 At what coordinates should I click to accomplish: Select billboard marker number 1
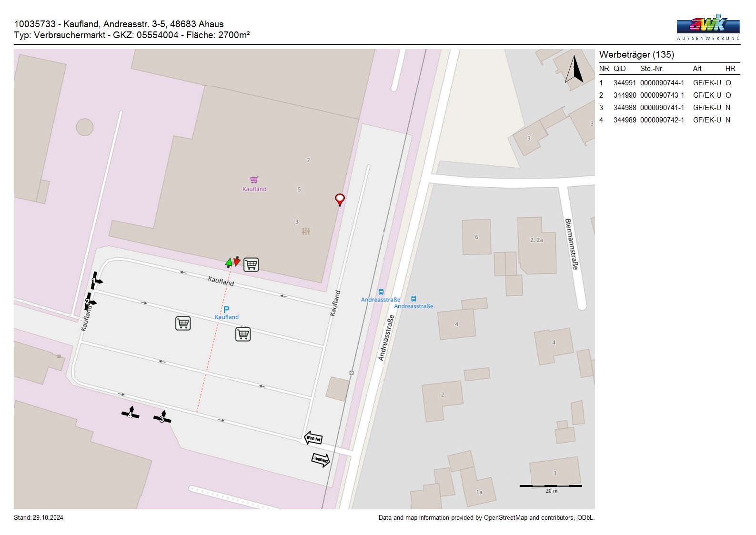[x=95, y=281]
